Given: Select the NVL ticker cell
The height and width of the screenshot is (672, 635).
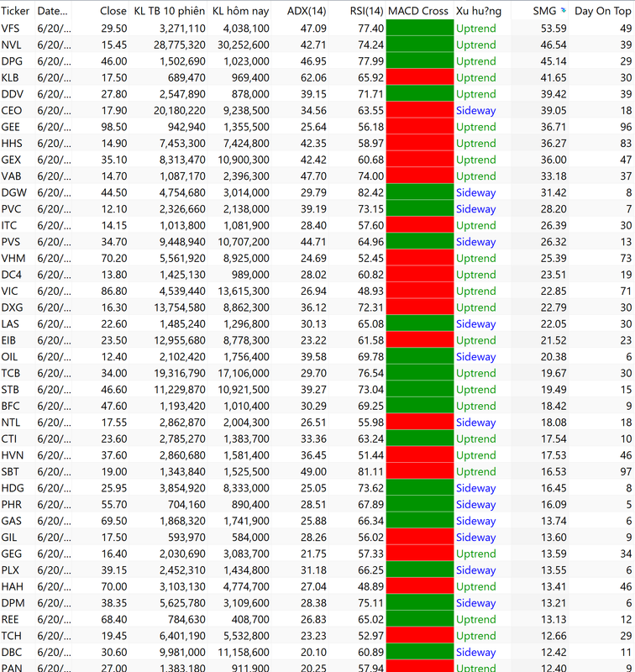Looking at the screenshot, I should [11, 45].
